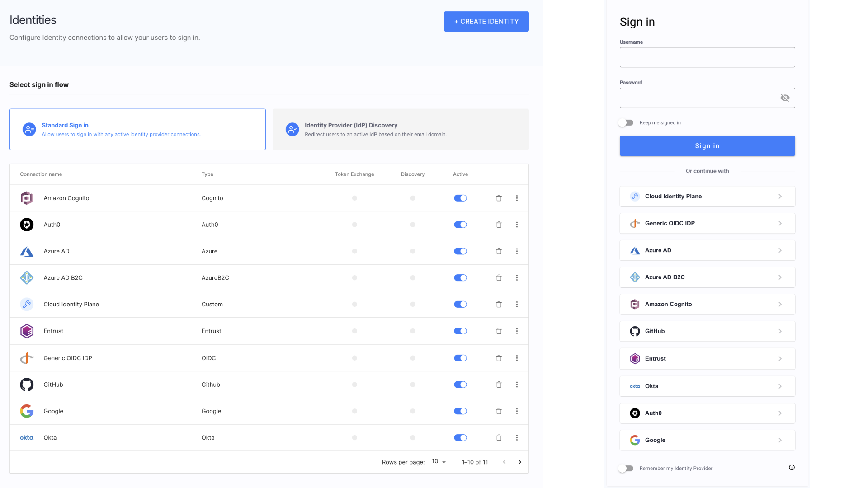
Task: Open three-dot menu in Okta row
Action: [x=517, y=438]
